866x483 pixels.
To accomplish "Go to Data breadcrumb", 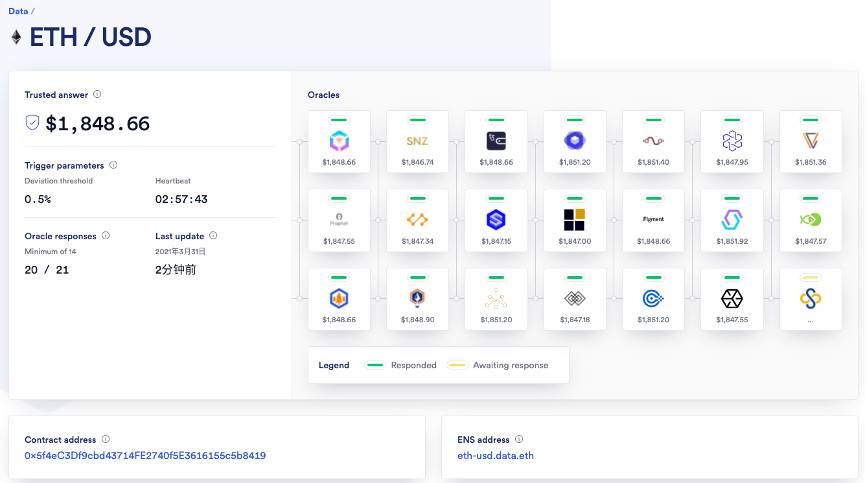I will coord(17,11).
